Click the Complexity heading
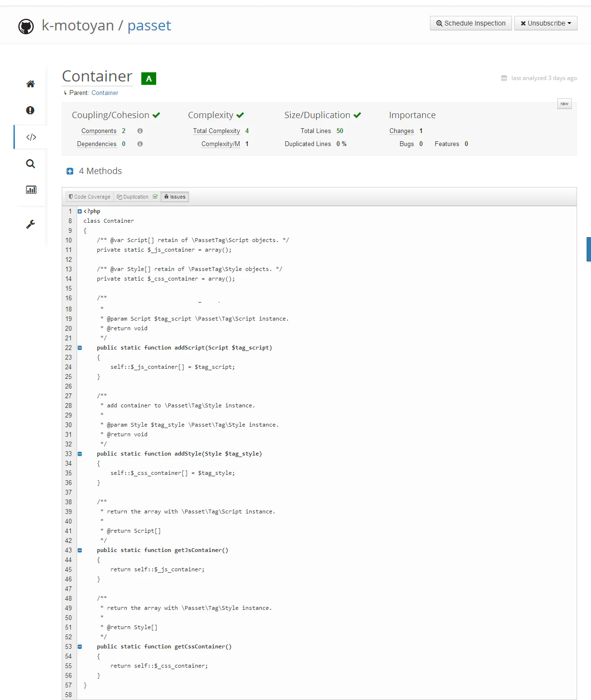The image size is (591, 700). click(211, 115)
